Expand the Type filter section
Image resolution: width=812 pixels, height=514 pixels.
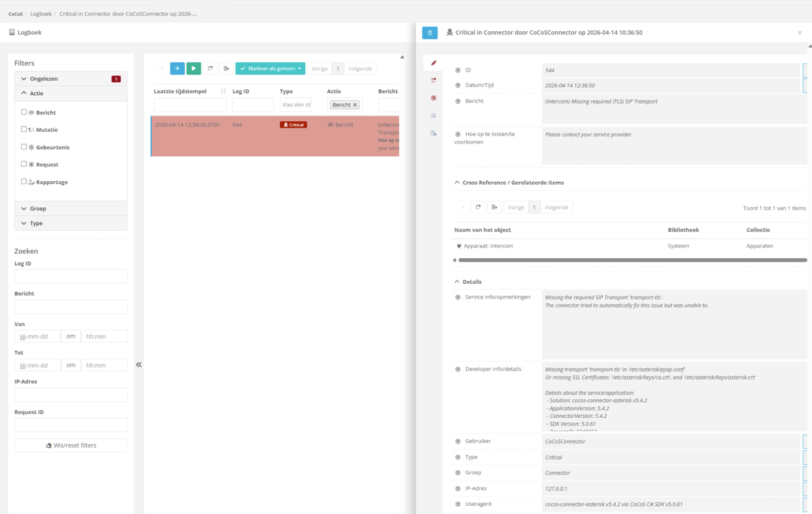click(x=71, y=223)
